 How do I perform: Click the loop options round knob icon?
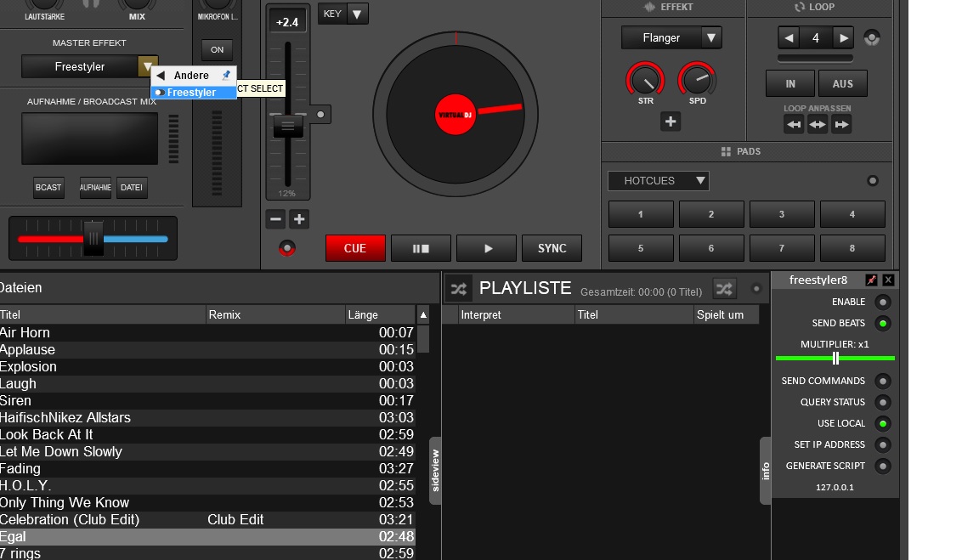click(x=872, y=38)
